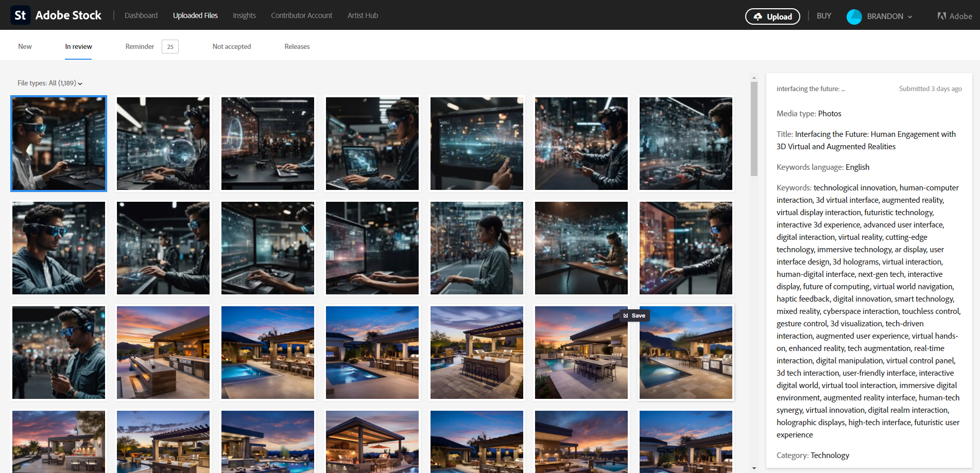The image size is (980, 473).
Task: Click the scrollbar up arrow
Action: click(754, 78)
